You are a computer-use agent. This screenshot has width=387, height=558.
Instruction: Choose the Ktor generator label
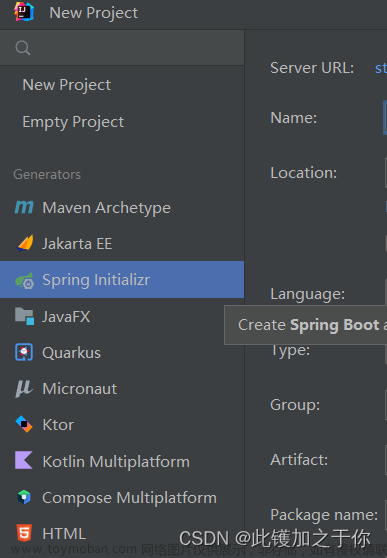(x=58, y=425)
